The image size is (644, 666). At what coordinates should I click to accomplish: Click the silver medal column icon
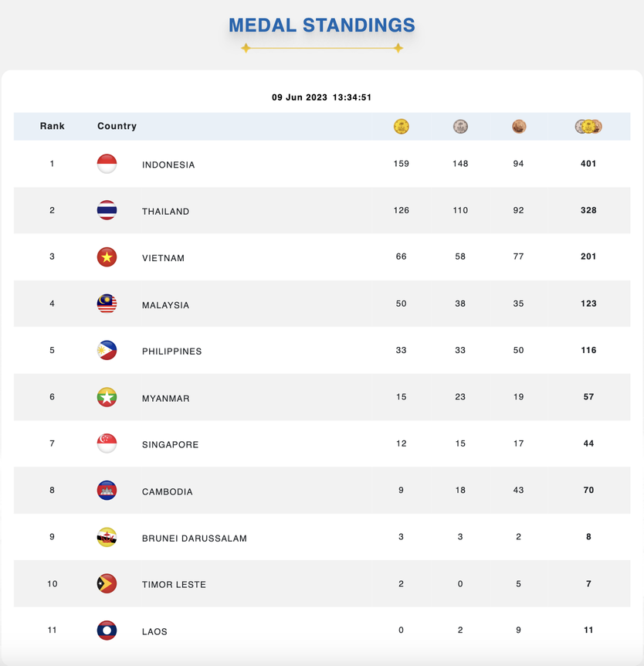coord(460,127)
